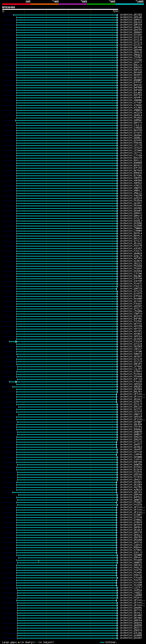Screen dimensions: 146x644
Task: Select label UniRef100_P68133
Action: point(131,567)
